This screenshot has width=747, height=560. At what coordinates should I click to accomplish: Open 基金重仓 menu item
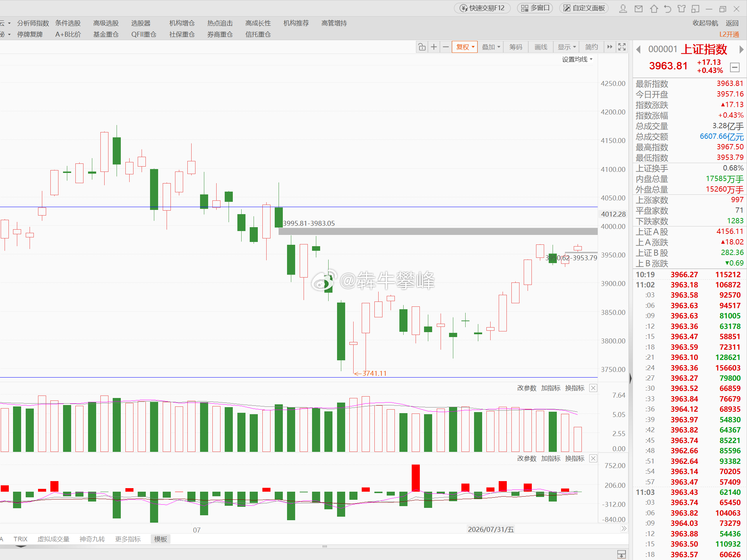(x=106, y=35)
